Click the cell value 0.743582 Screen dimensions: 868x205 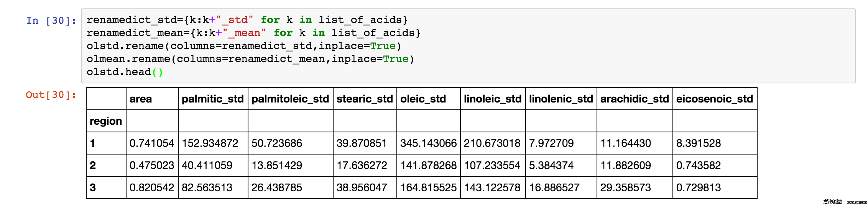click(x=699, y=166)
